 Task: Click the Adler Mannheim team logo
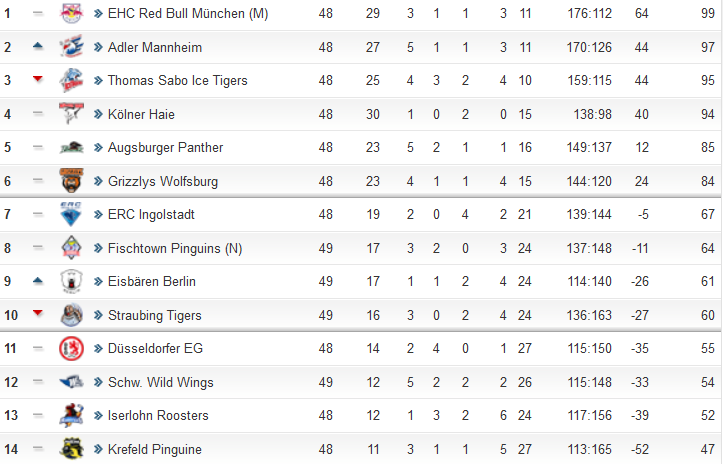[x=71, y=47]
